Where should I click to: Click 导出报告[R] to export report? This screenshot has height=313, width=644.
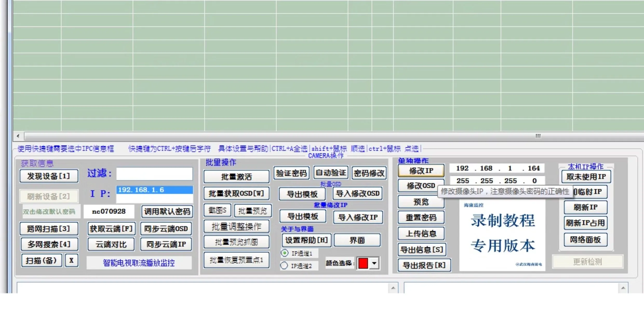tap(424, 265)
